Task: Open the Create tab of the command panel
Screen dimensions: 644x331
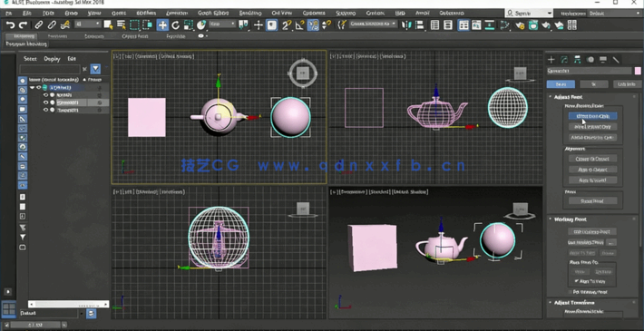Action: click(x=551, y=60)
